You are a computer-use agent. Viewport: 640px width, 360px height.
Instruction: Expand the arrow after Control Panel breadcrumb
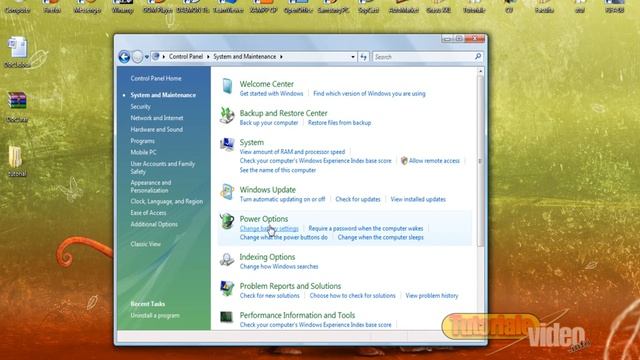point(208,57)
